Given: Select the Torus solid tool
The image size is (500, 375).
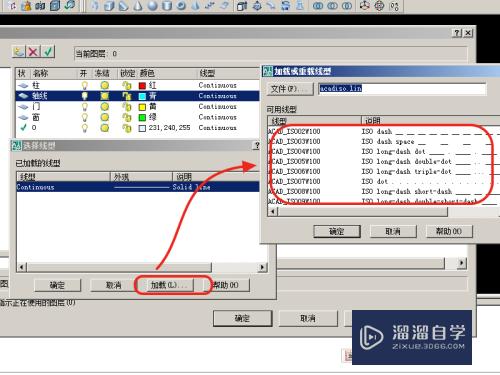Looking at the screenshot, I should point(181,5).
